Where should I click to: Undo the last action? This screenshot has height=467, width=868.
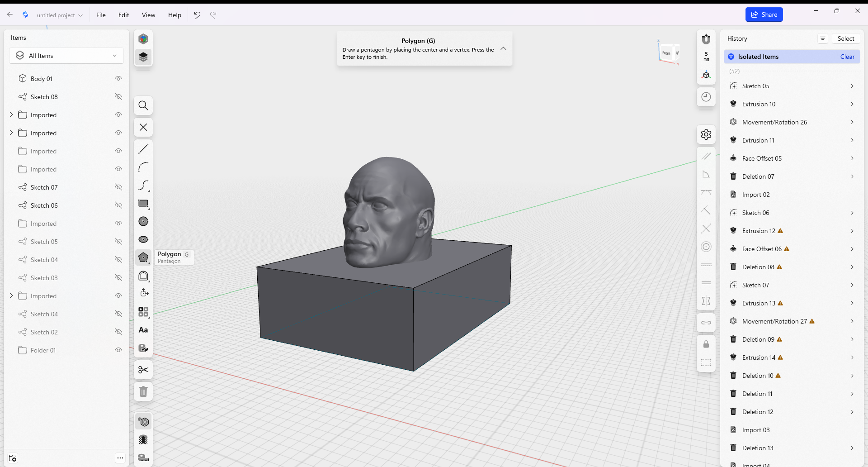coord(197,15)
